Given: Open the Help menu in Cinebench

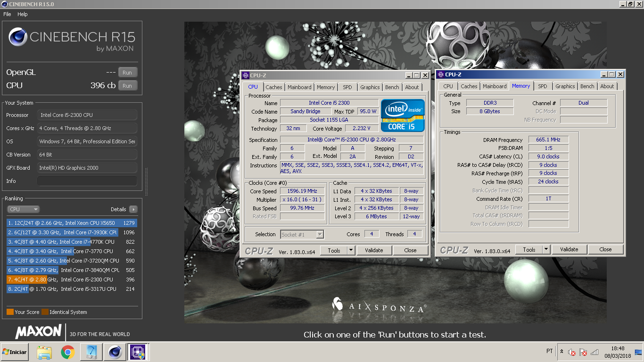Looking at the screenshot, I should coord(23,14).
